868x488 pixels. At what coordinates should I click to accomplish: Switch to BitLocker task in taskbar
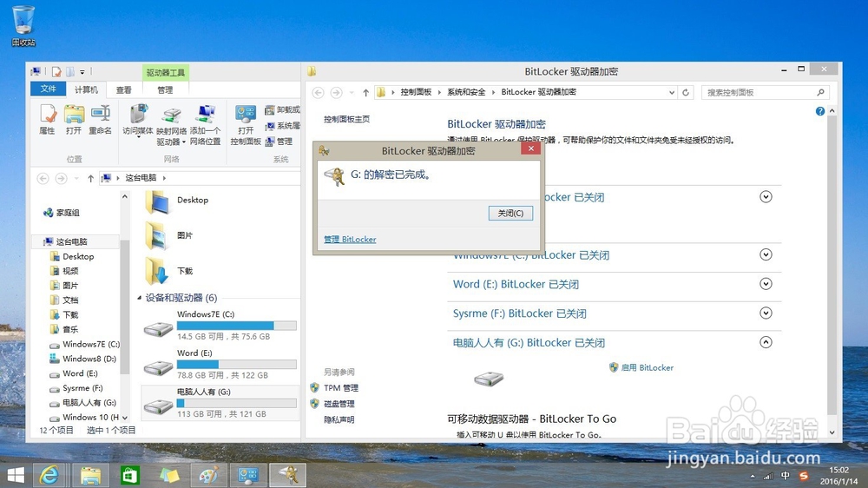click(x=288, y=475)
